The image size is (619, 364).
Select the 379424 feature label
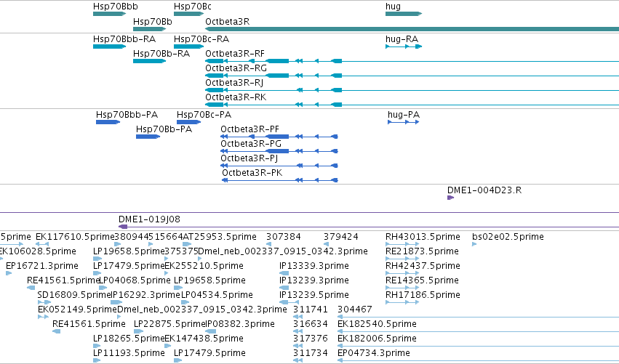(x=341, y=237)
